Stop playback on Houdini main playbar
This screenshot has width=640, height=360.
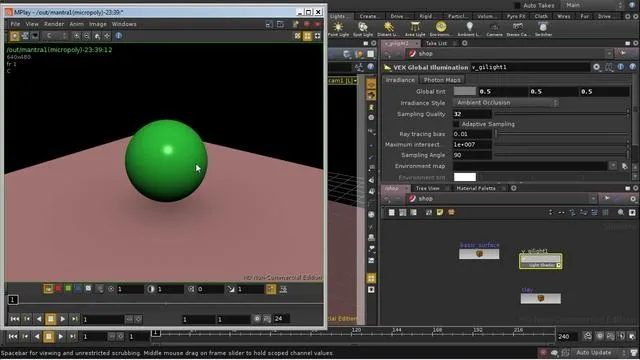(x=49, y=336)
